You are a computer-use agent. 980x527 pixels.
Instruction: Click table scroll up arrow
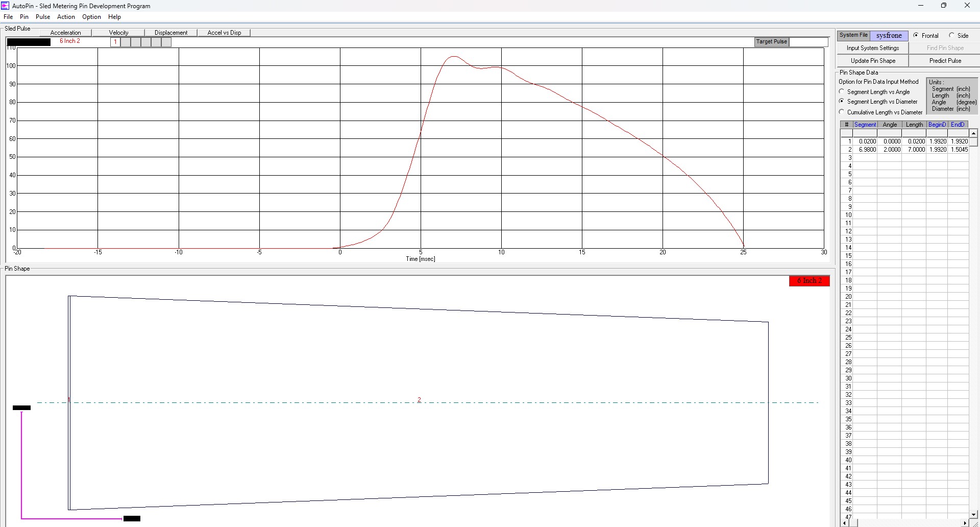(x=973, y=133)
